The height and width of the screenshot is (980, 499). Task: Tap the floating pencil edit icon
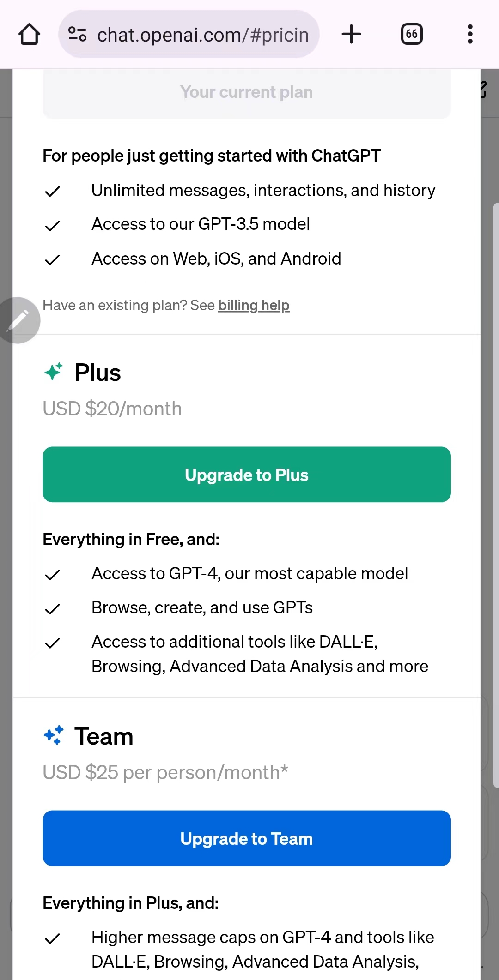pos(18,320)
